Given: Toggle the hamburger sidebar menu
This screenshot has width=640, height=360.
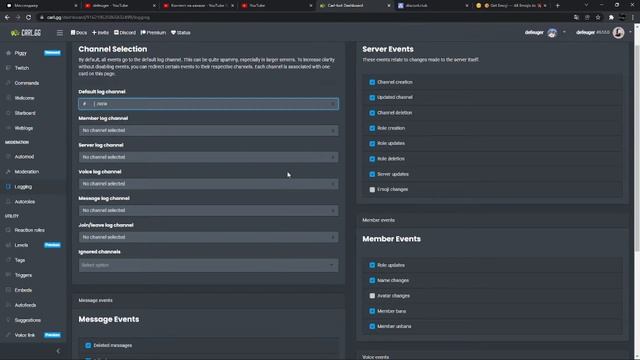Looking at the screenshot, I should pyautogui.click(x=60, y=33).
